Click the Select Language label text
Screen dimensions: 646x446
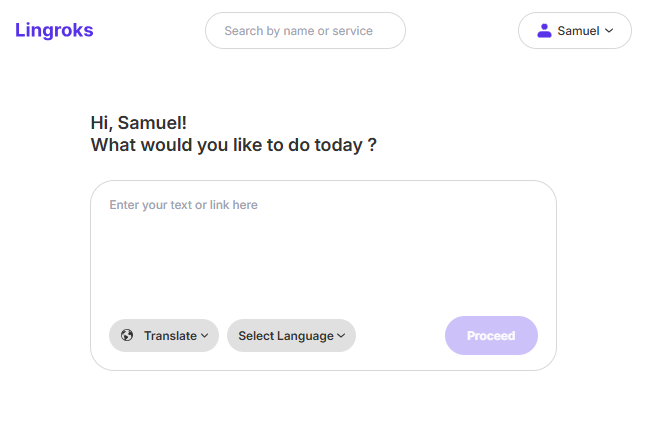click(x=286, y=336)
